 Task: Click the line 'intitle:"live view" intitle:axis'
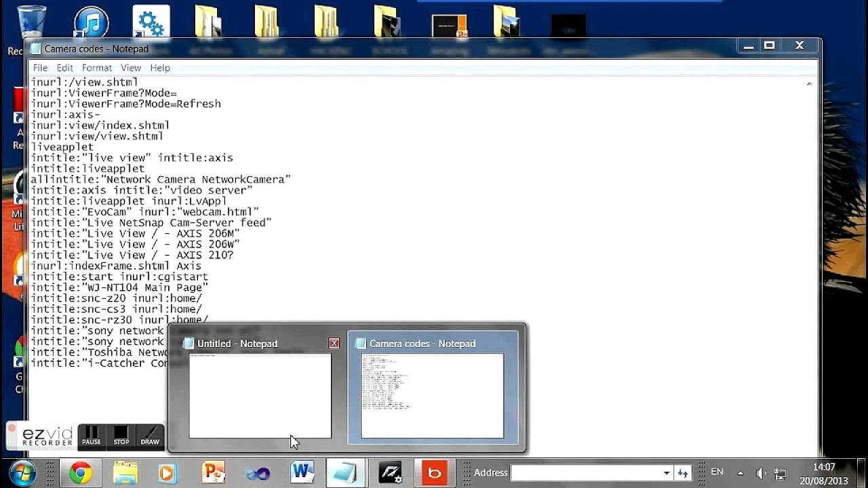click(132, 158)
